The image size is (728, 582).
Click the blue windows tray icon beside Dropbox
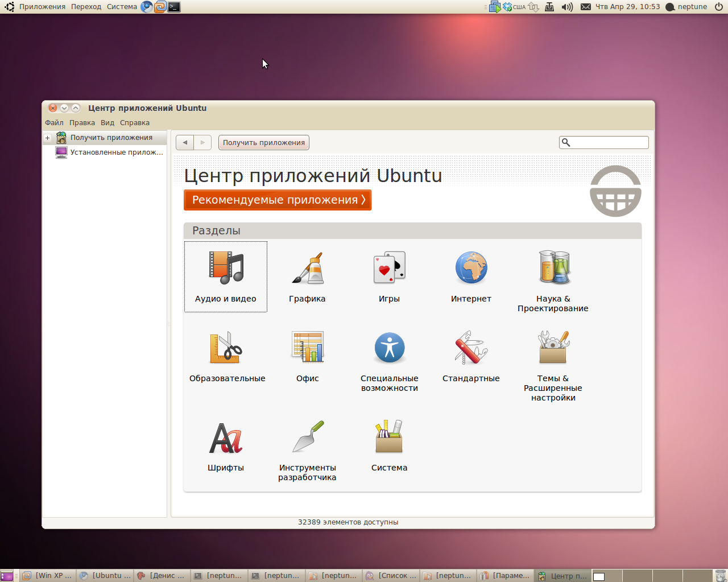click(495, 7)
